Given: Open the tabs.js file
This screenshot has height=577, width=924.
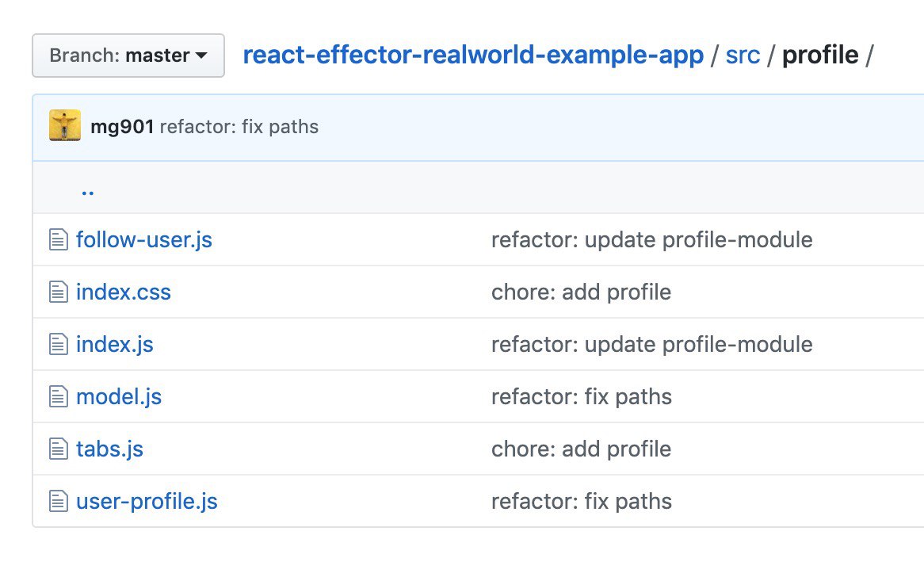Looking at the screenshot, I should (x=109, y=449).
